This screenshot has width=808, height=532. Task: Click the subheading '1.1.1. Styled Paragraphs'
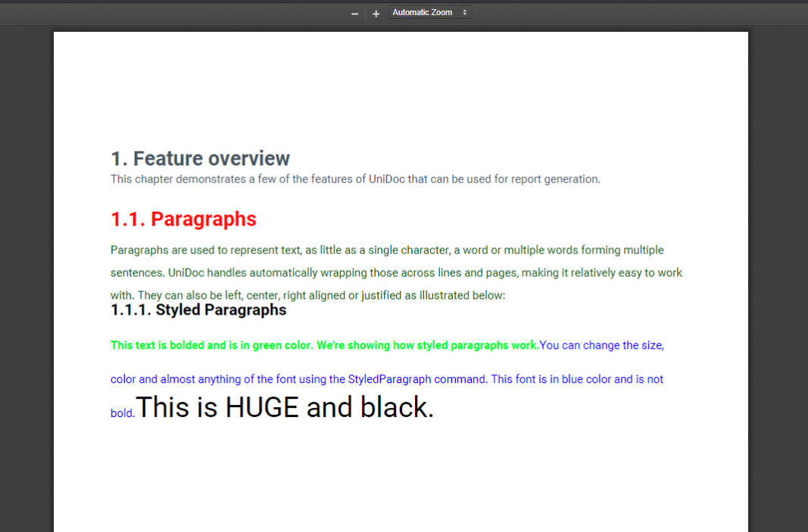tap(198, 310)
